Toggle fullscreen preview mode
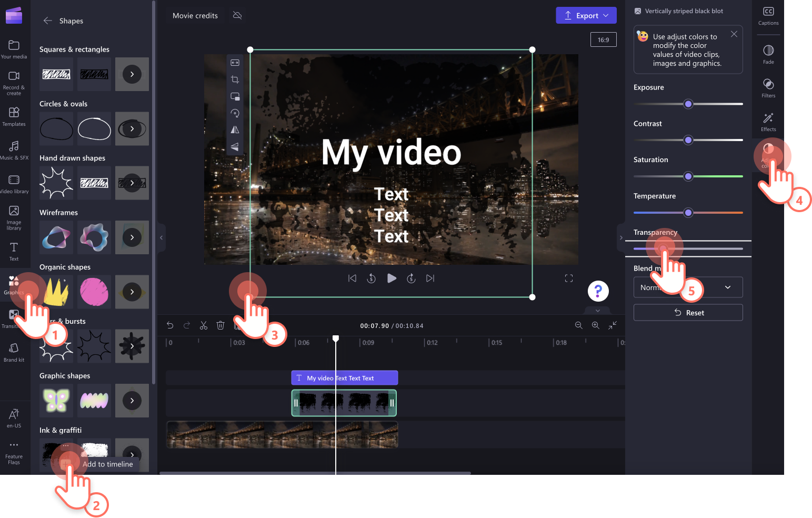The height and width of the screenshot is (518, 812). pyautogui.click(x=568, y=278)
